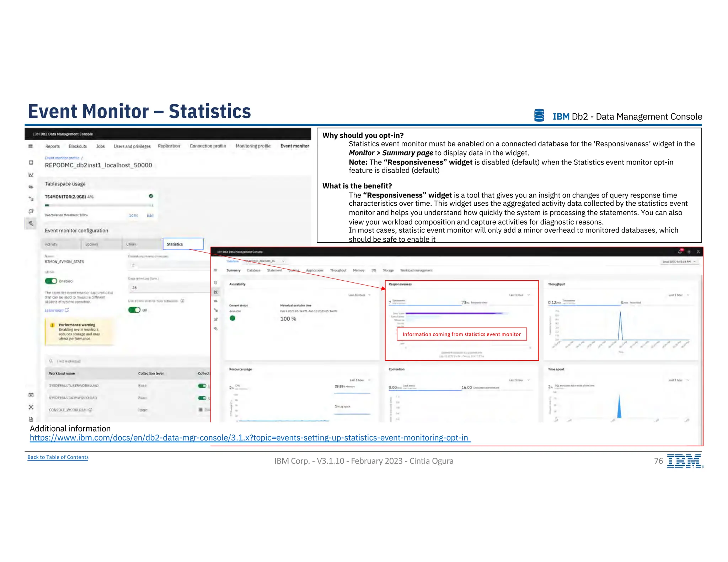
Task: Open the Local UTC time zone dropdown
Action: click(x=679, y=262)
